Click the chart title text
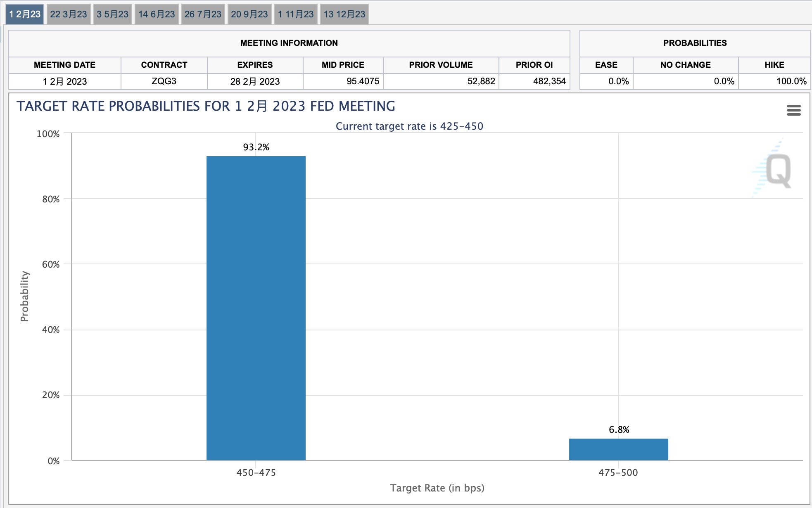The width and height of the screenshot is (812, 508). (x=206, y=106)
